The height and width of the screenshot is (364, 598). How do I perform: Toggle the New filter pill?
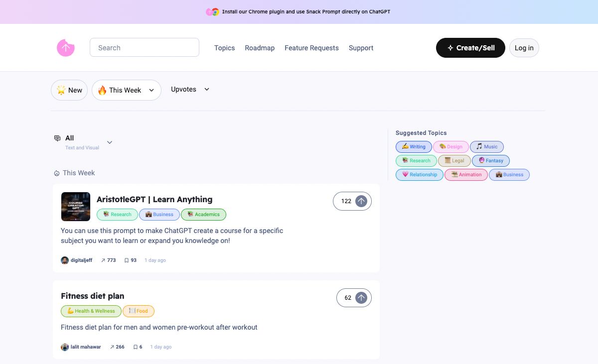(x=69, y=90)
